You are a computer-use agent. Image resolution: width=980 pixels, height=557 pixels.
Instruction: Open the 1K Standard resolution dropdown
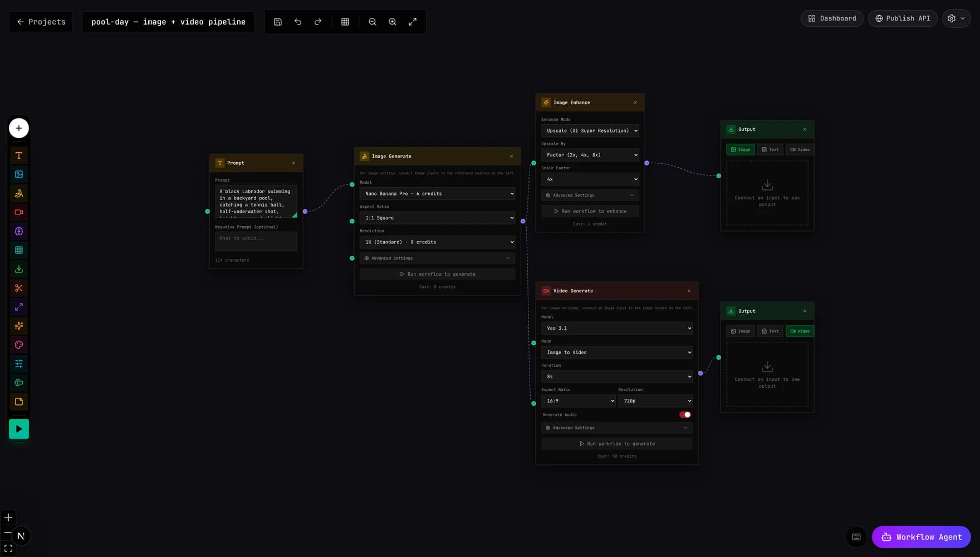[x=437, y=242]
